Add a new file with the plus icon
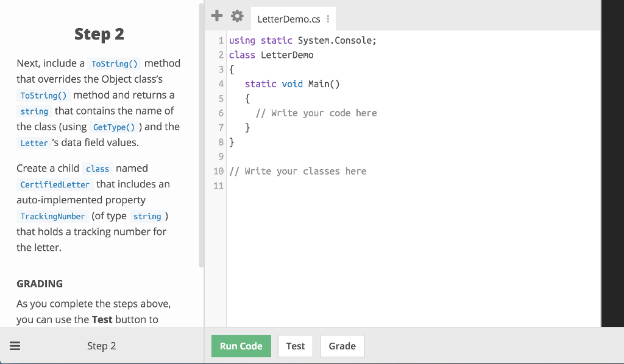The image size is (624, 364). pos(216,16)
